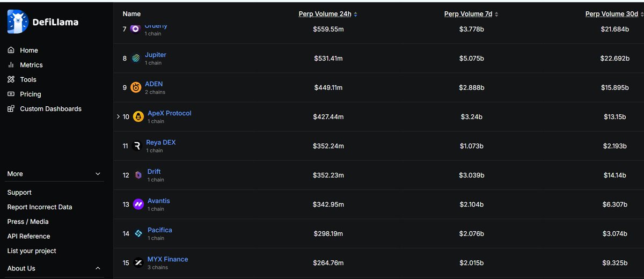
Task: Click the $449.11m ADEN 24h volume
Action: [328, 87]
